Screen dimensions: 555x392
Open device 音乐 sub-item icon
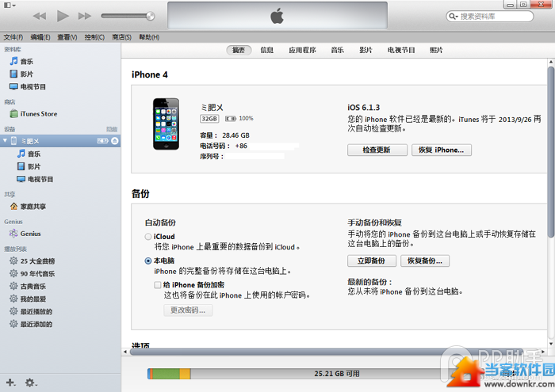click(21, 154)
